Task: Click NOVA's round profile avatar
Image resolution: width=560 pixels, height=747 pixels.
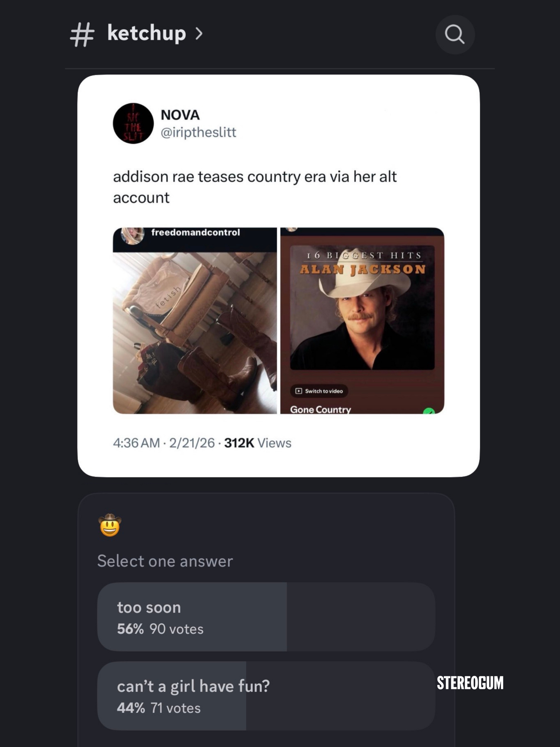Action: click(133, 123)
